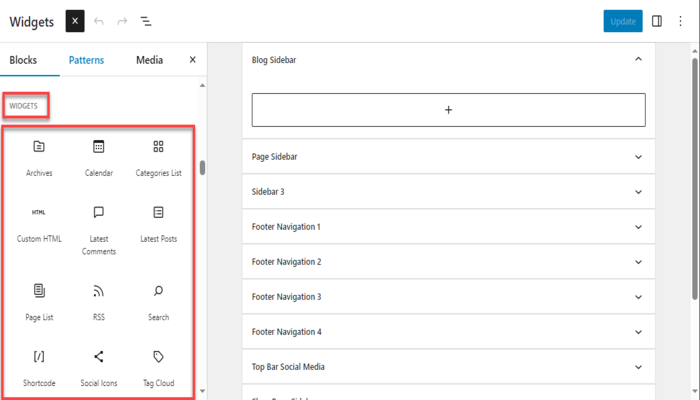This screenshot has height=400, width=700.
Task: Click the Update button
Action: pyautogui.click(x=622, y=21)
